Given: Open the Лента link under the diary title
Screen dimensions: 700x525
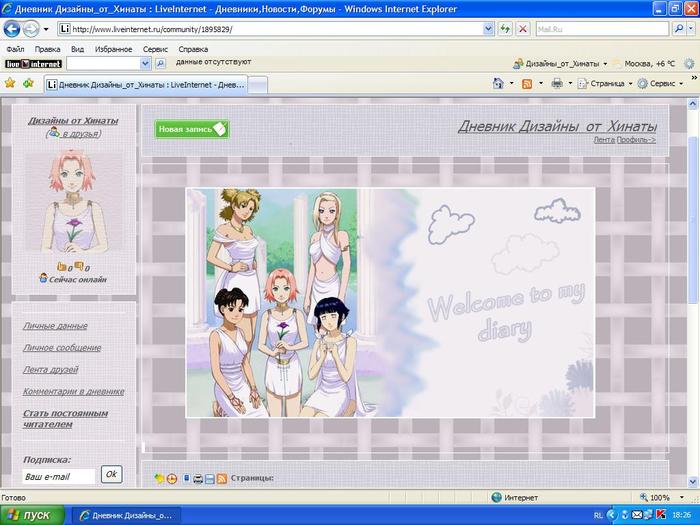Looking at the screenshot, I should tap(604, 140).
